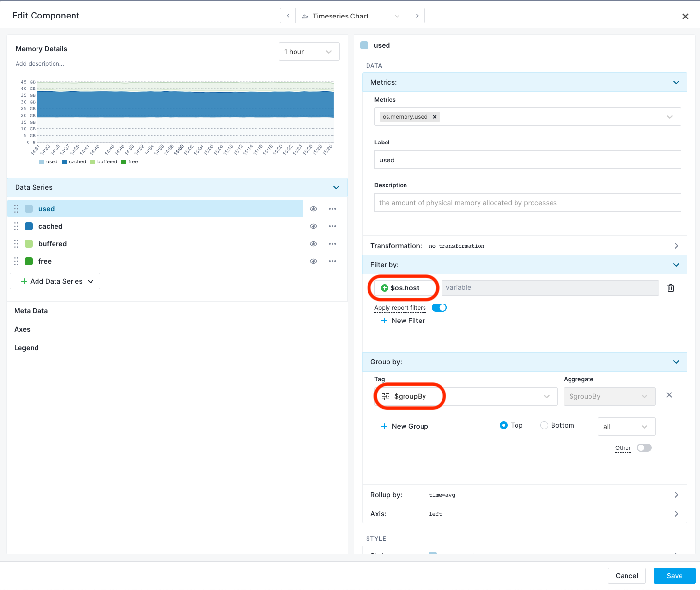Click the Save button
This screenshot has width=700, height=590.
point(674,576)
